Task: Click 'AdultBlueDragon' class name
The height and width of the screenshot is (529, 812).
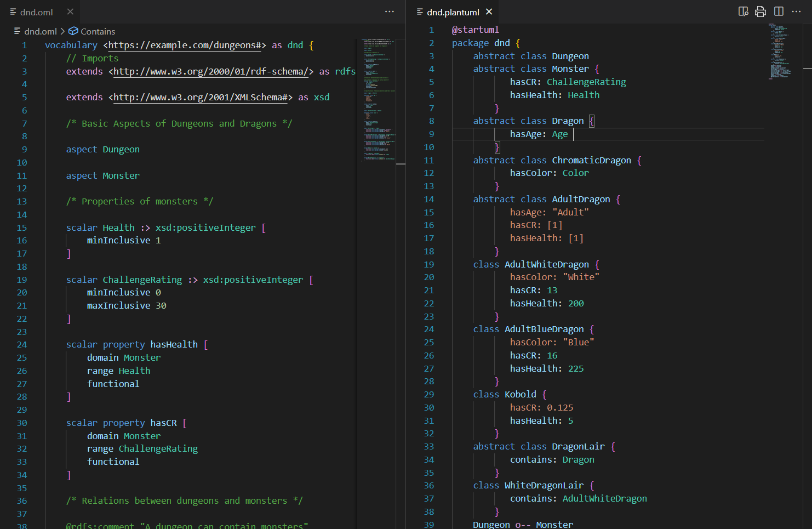Action: (x=544, y=329)
